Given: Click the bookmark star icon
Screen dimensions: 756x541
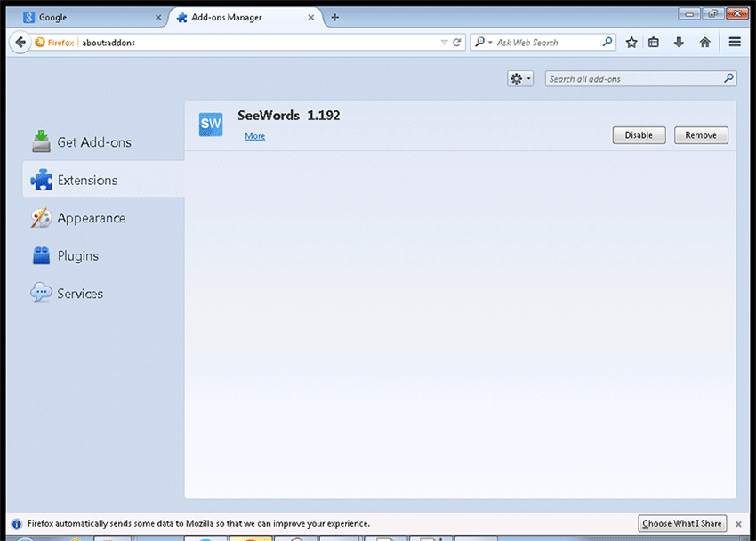Looking at the screenshot, I should 631,42.
